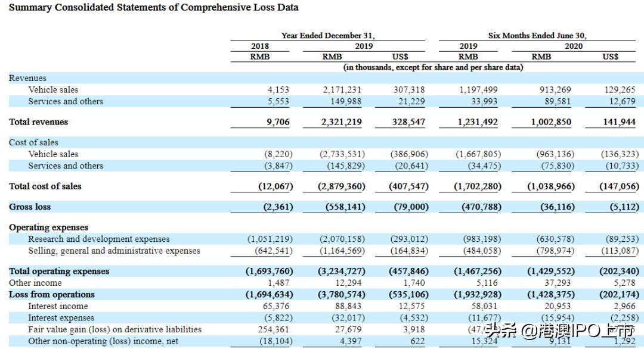Select the 2018 total revenues value 9,706

pyautogui.click(x=277, y=122)
